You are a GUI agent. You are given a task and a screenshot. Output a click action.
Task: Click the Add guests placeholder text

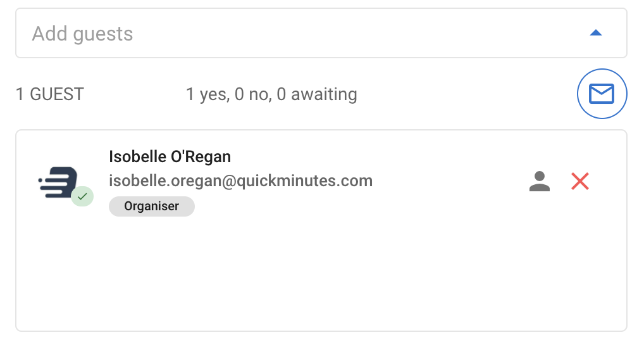[82, 34]
